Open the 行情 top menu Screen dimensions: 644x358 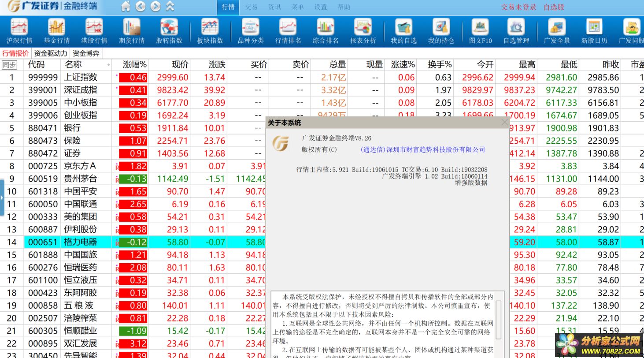[x=228, y=7]
